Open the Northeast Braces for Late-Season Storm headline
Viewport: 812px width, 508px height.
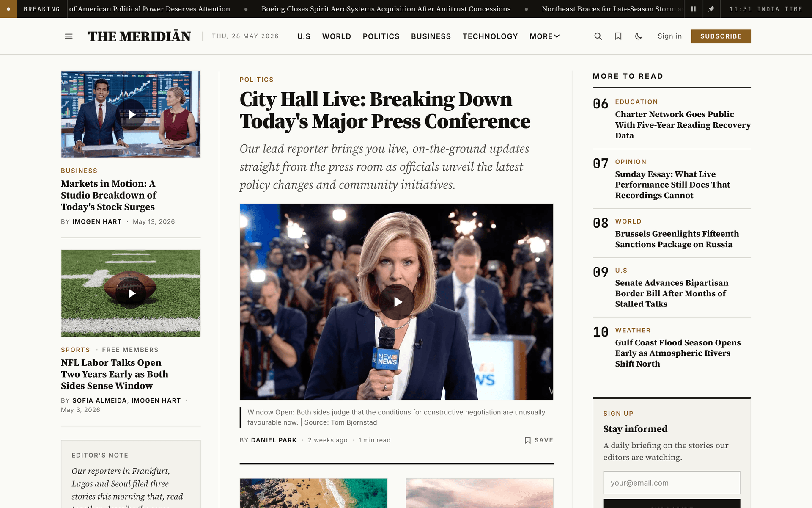tap(612, 9)
